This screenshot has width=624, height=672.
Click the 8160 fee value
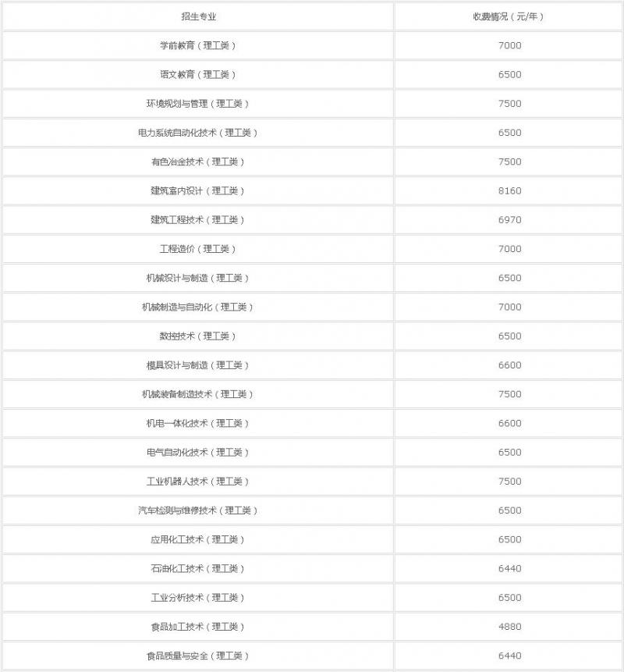pos(509,190)
